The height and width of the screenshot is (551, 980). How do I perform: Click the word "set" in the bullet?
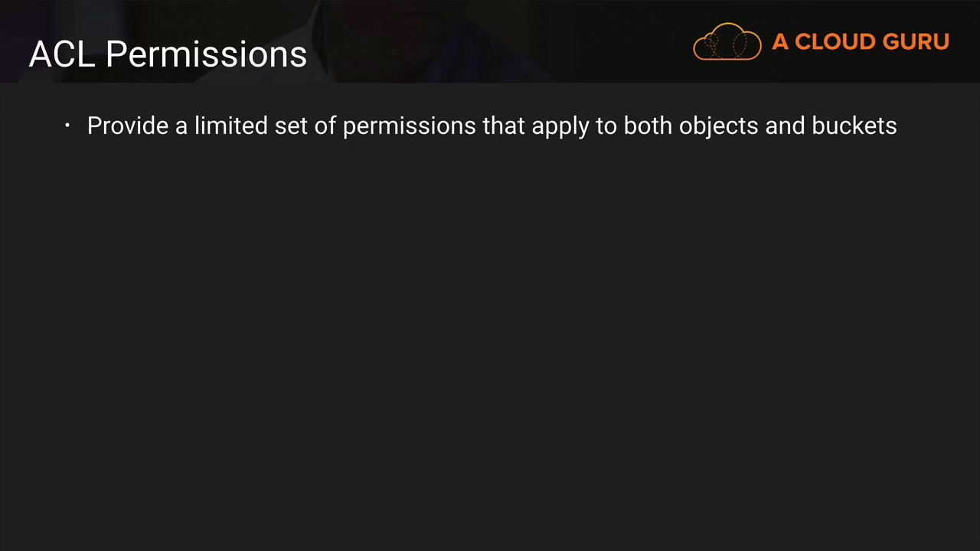[291, 126]
